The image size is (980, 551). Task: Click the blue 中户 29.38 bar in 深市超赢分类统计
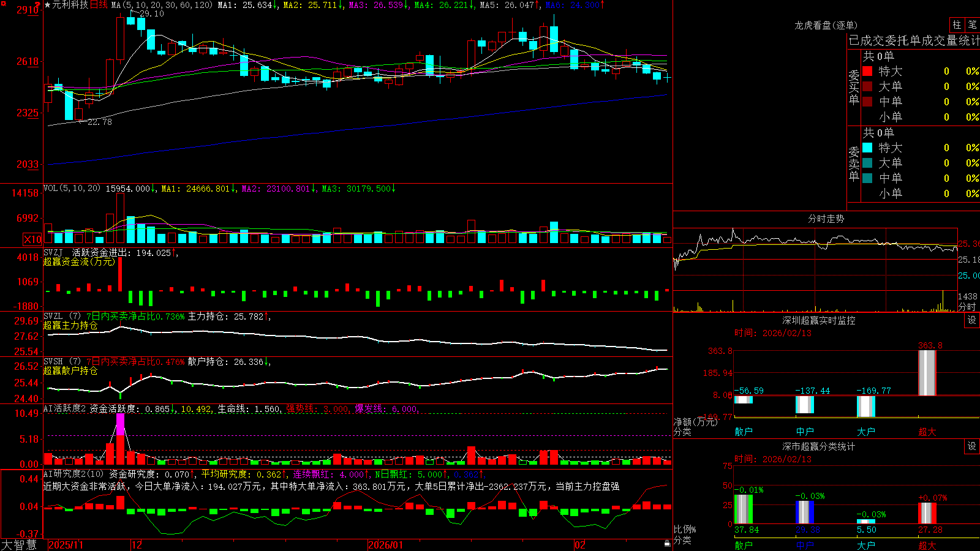(x=805, y=512)
